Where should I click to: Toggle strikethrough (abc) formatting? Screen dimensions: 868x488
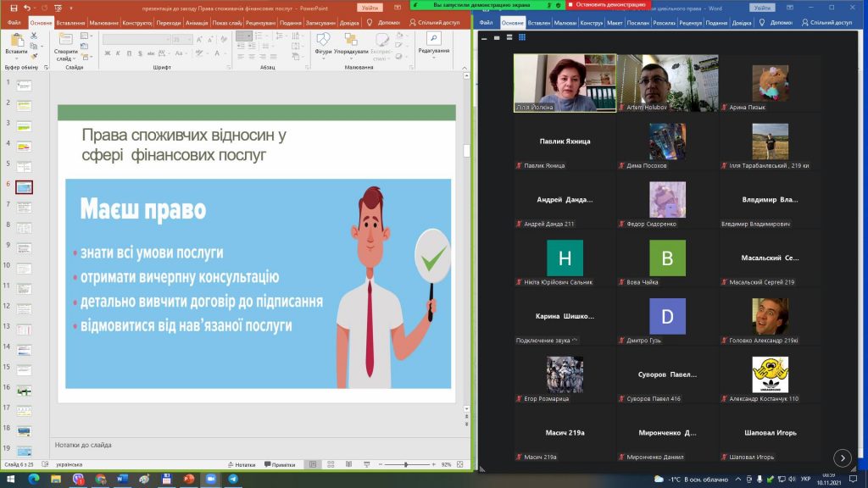coord(151,53)
